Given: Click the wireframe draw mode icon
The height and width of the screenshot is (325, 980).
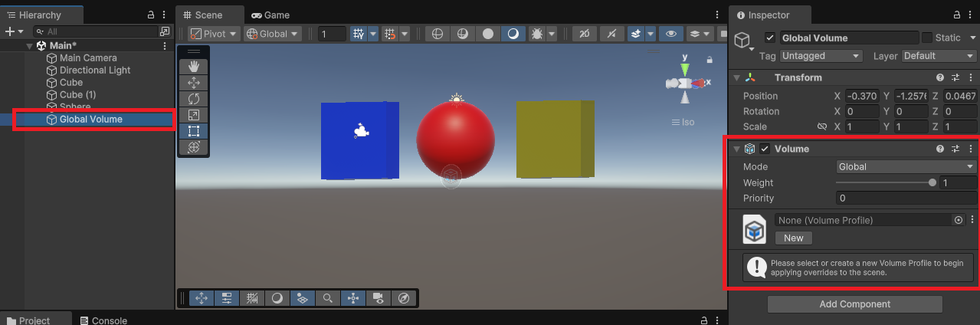Looking at the screenshot, I should click(x=437, y=34).
